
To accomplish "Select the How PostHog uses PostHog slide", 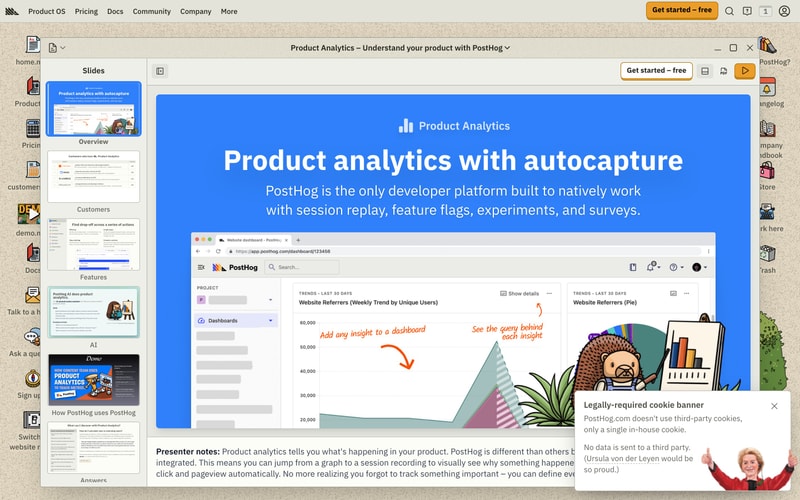I will pyautogui.click(x=93, y=380).
